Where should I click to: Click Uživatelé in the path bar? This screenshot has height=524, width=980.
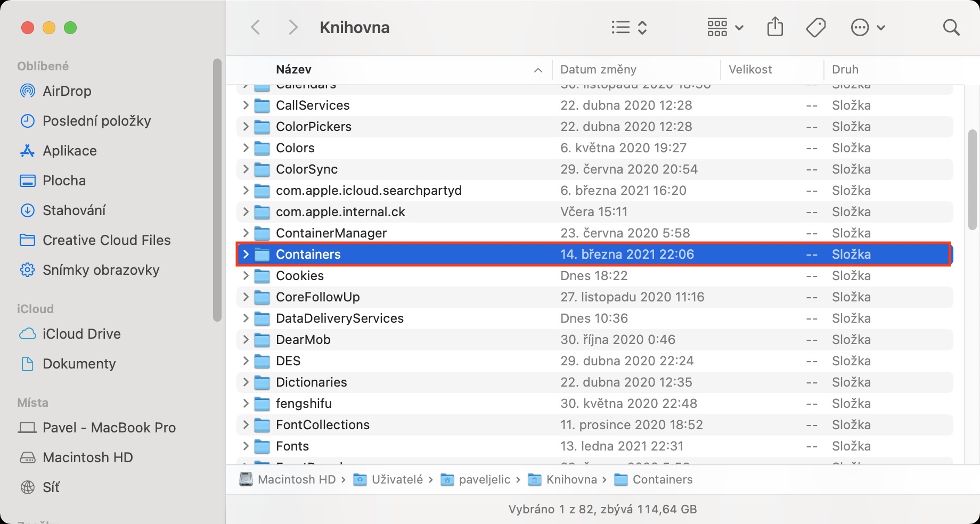388,479
